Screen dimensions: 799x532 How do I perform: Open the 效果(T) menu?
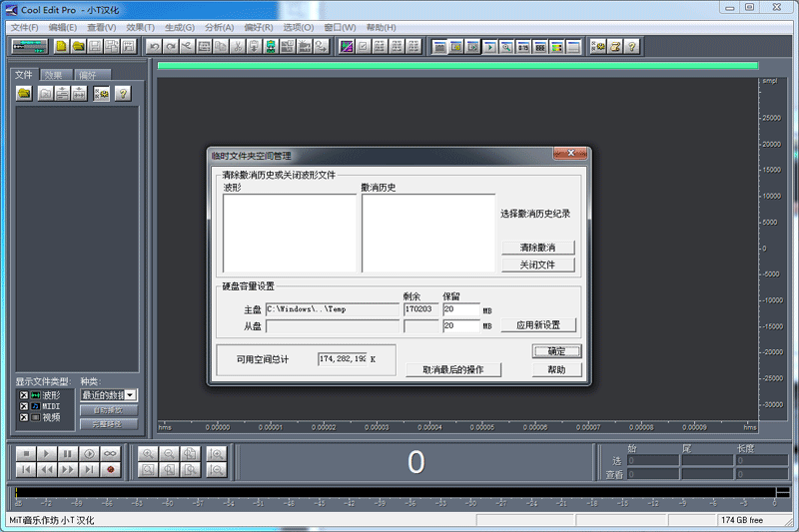coord(140,28)
